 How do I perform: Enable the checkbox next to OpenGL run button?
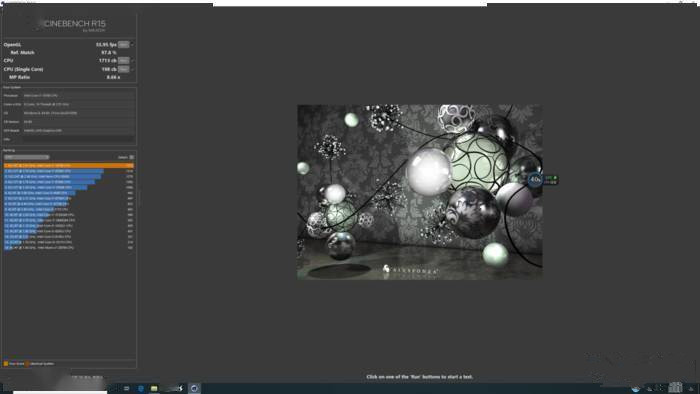tap(132, 45)
